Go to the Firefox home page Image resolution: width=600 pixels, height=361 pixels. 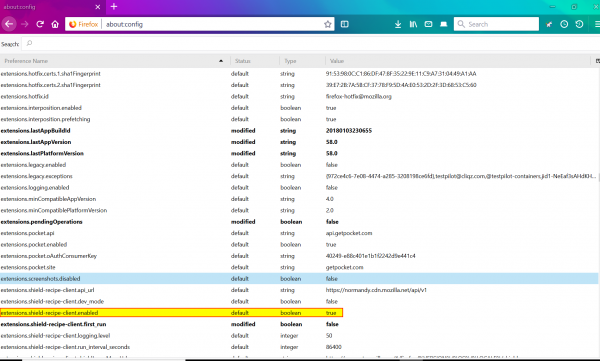55,24
